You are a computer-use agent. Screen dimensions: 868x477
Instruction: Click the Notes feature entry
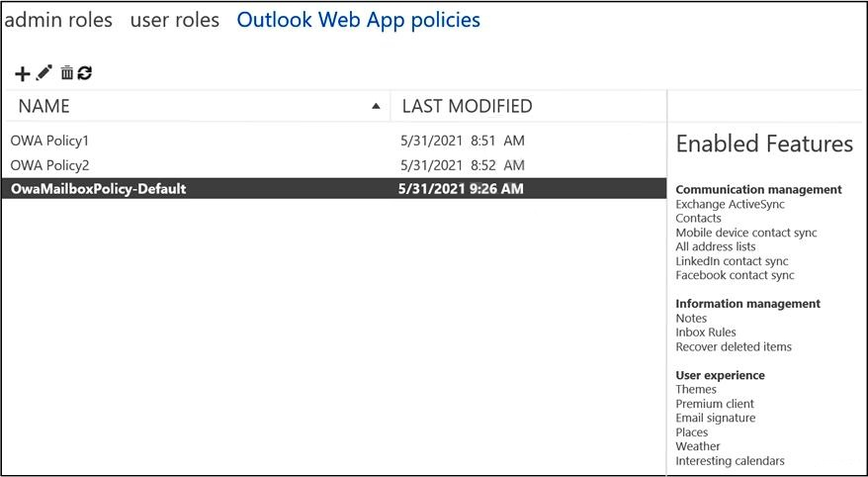point(691,318)
